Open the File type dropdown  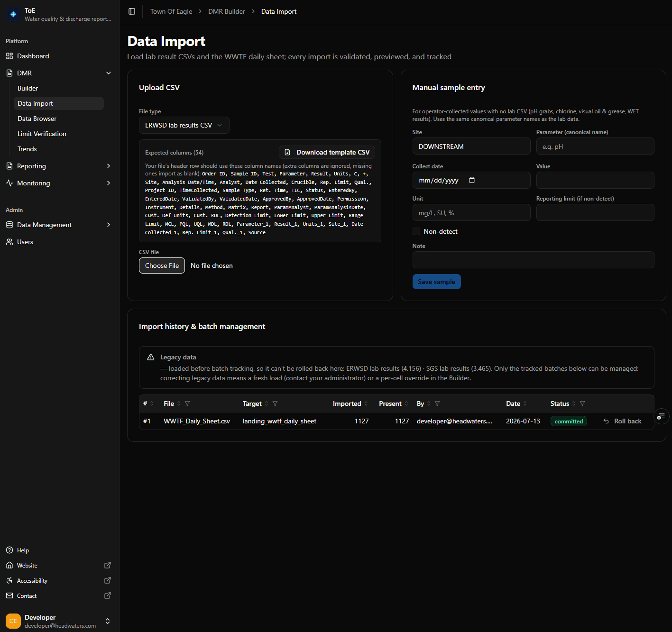[x=184, y=125]
